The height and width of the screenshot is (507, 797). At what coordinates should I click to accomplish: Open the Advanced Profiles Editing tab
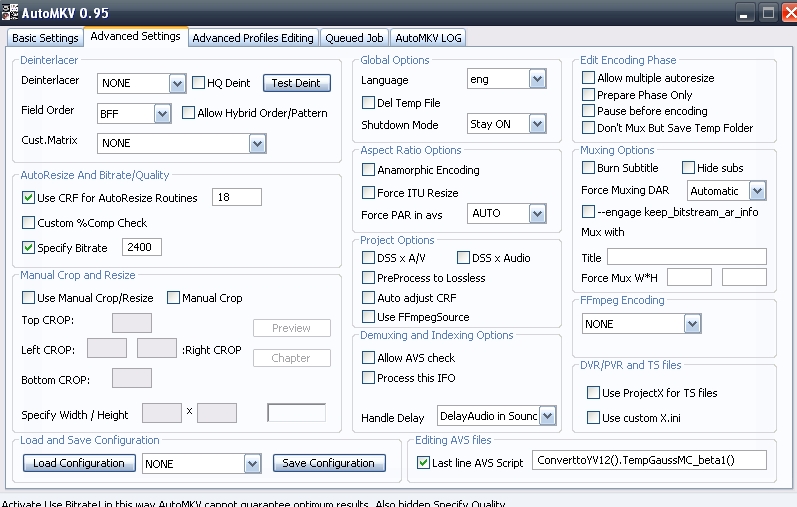(253, 38)
